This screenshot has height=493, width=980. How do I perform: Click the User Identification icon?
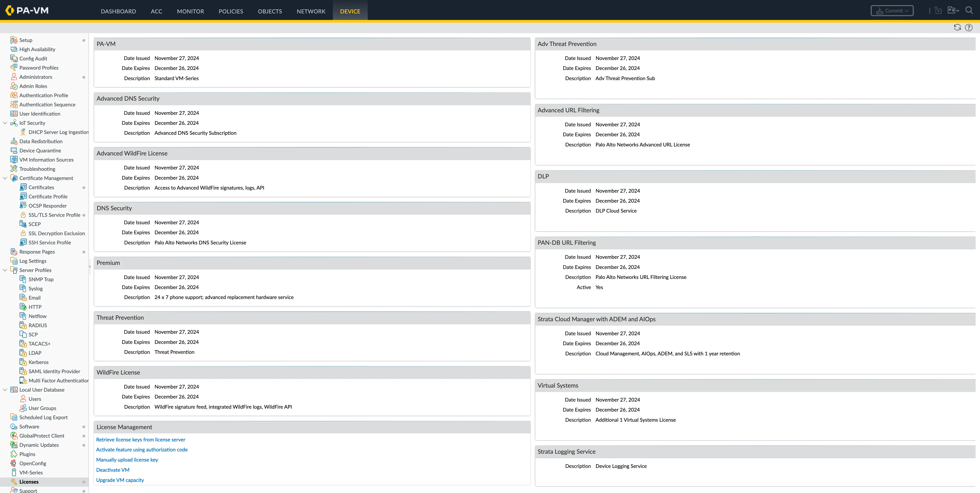[x=14, y=113]
